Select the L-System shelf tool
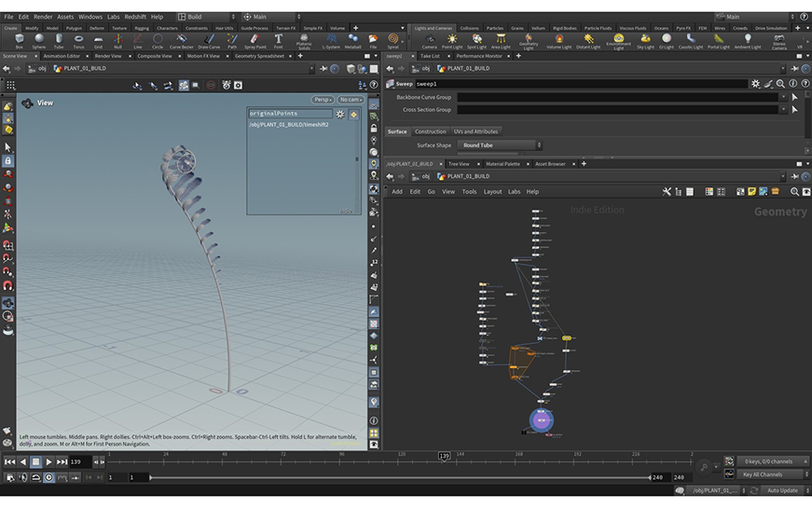Screen dimensions: 812x508 tap(330, 40)
